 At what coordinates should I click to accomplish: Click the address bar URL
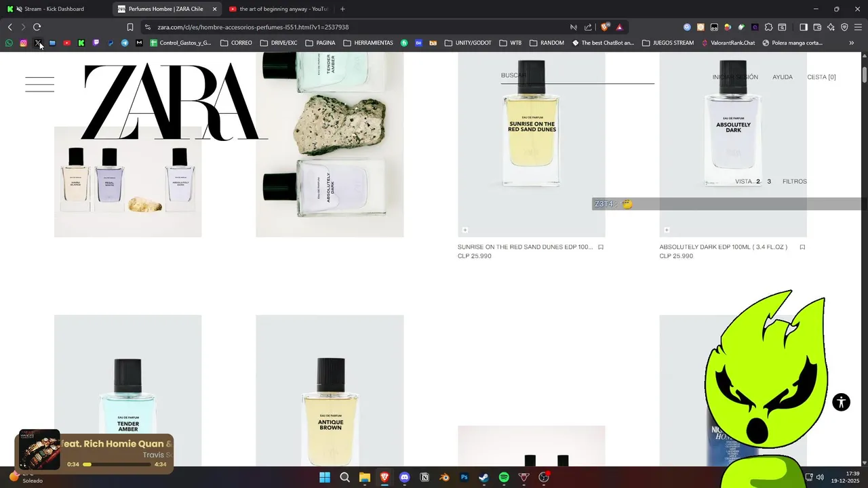(x=253, y=27)
